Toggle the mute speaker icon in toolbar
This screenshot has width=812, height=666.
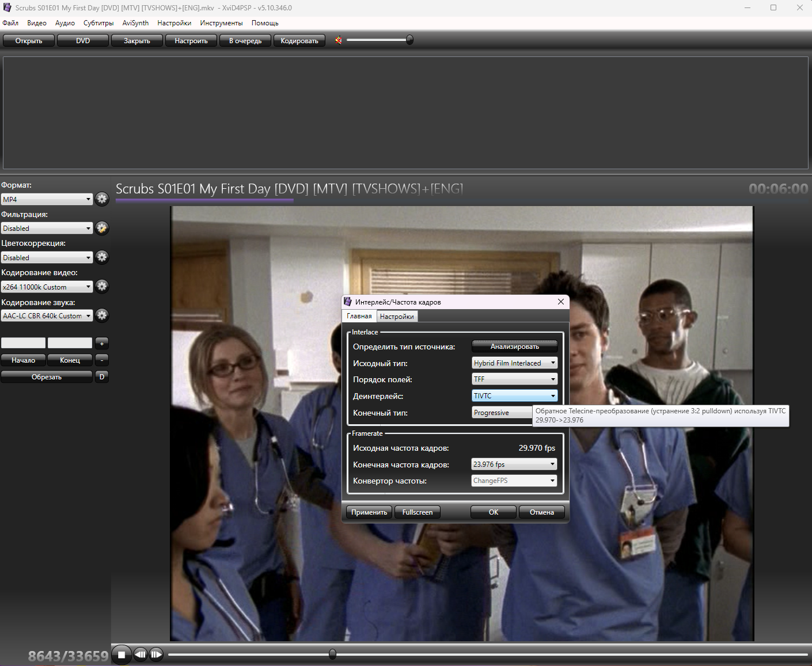[339, 40]
